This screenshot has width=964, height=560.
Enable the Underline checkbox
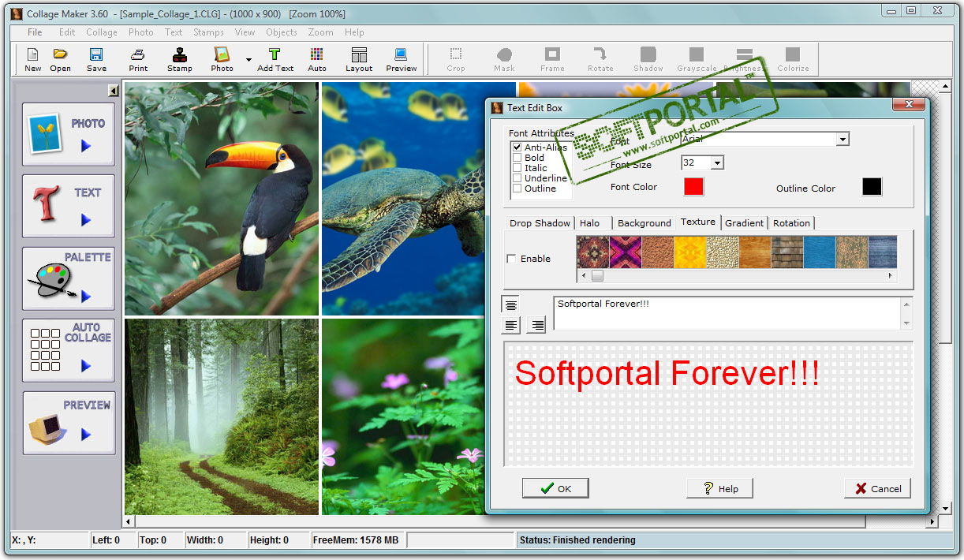point(517,178)
